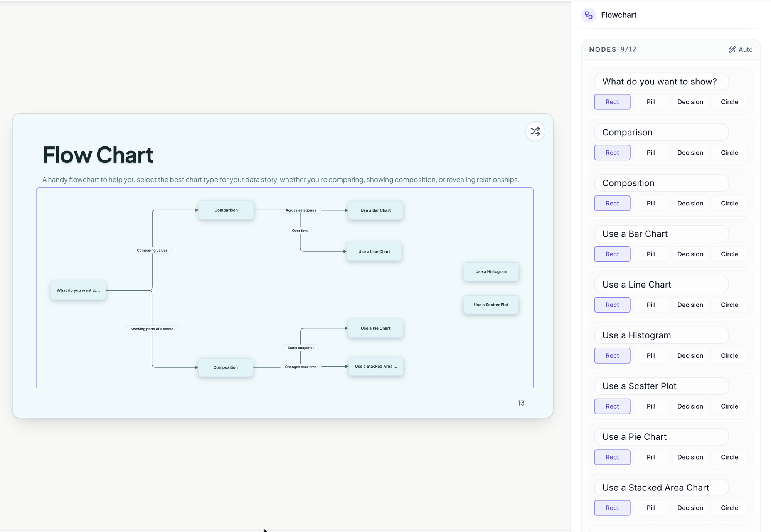Click the Auto magic wand icon
Image resolution: width=771 pixels, height=532 pixels.
point(732,49)
